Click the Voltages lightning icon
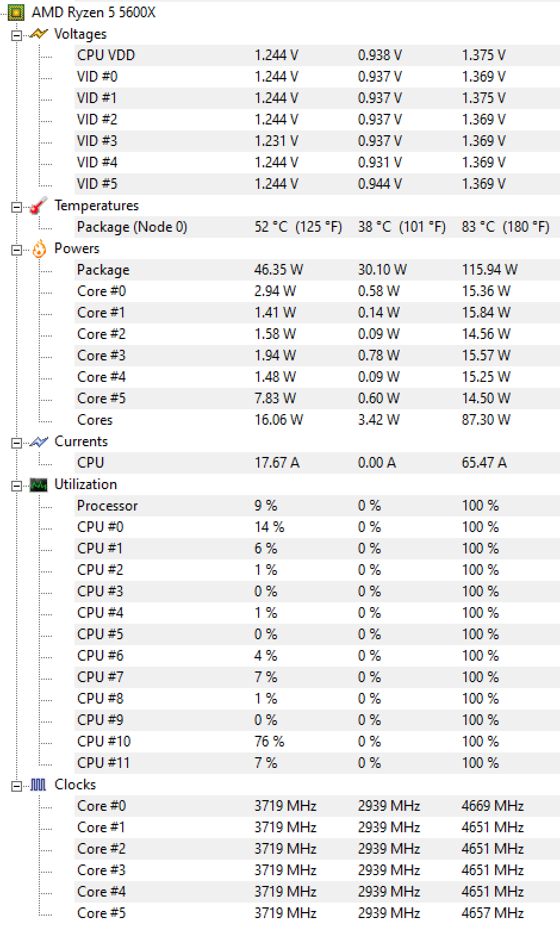560x927 pixels. [x=38, y=34]
